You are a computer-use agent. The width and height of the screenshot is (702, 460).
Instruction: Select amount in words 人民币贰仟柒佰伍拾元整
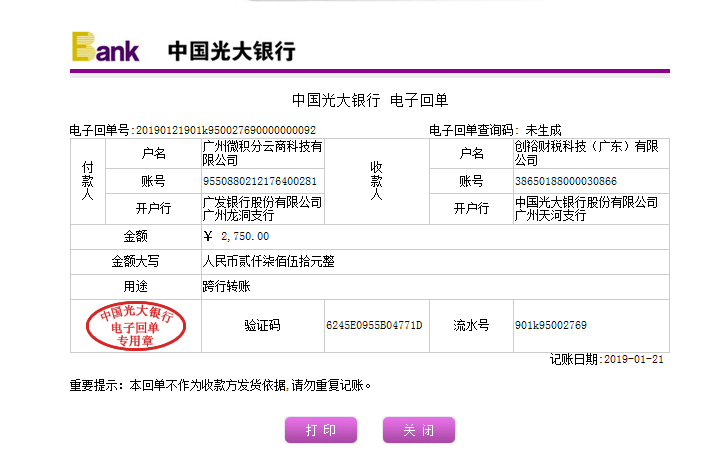269,261
